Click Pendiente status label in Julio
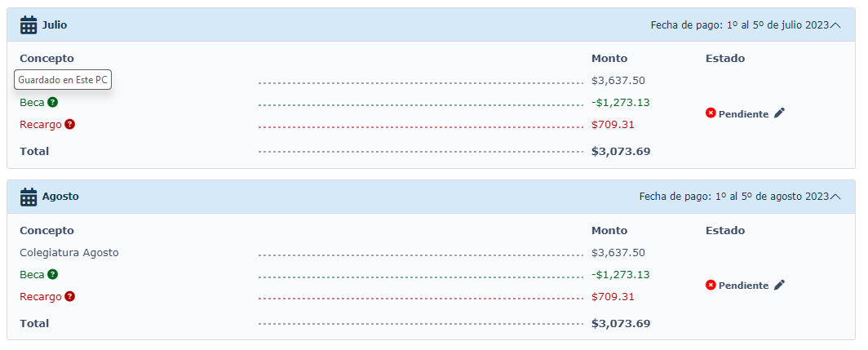 click(x=743, y=114)
